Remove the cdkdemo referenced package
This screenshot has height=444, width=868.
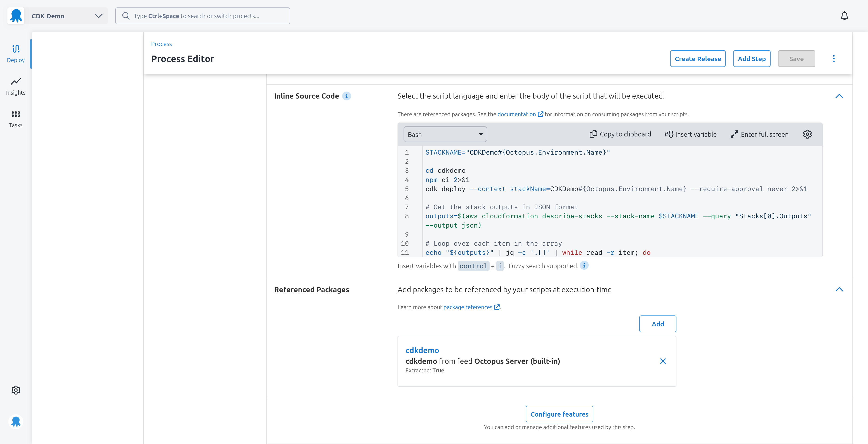(663, 361)
